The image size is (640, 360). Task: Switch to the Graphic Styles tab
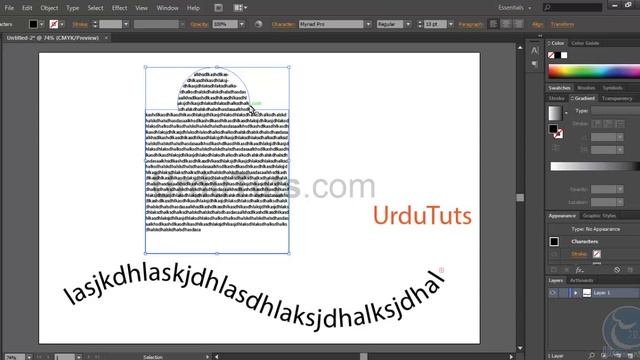[x=599, y=216]
